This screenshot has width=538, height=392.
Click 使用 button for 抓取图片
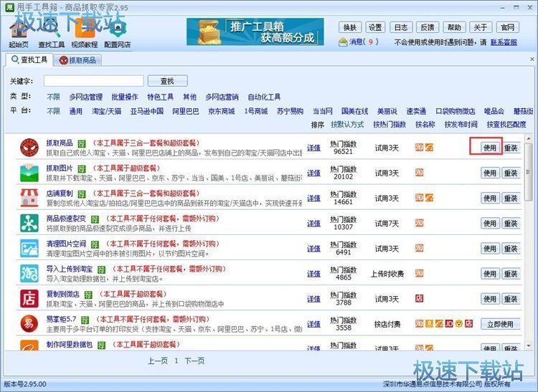point(490,173)
